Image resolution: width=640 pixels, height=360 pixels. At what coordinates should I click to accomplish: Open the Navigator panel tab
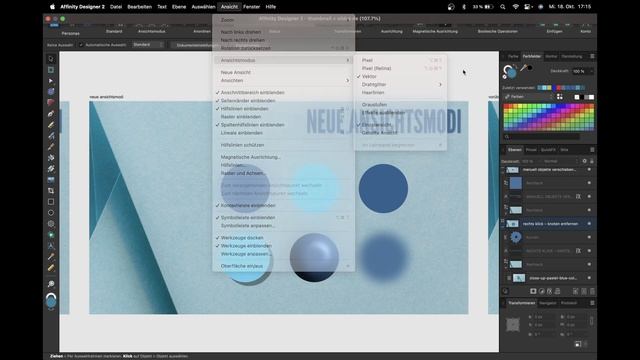[x=547, y=303]
